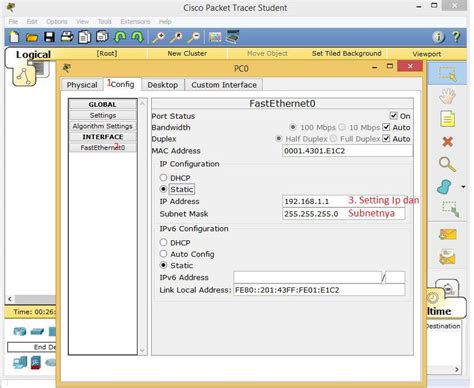Choose the Resize Shape tool
Viewport: 474px width, 388px height.
pyautogui.click(x=451, y=209)
